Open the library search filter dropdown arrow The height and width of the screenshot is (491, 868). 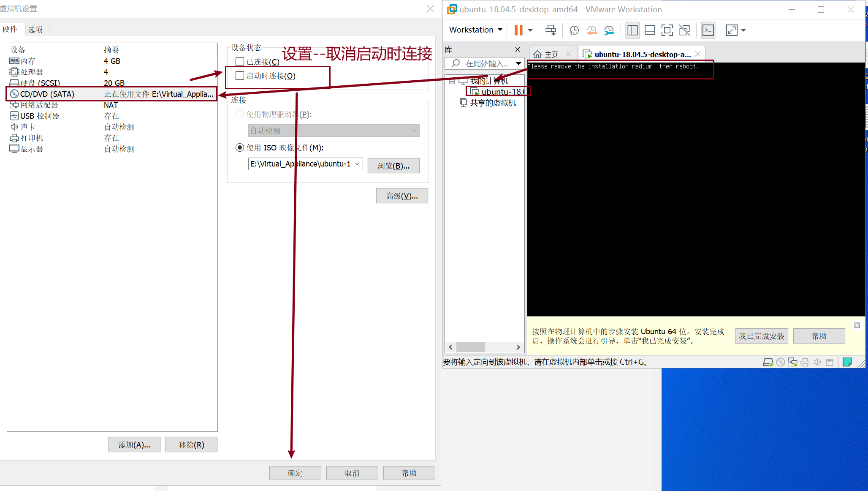pyautogui.click(x=518, y=63)
